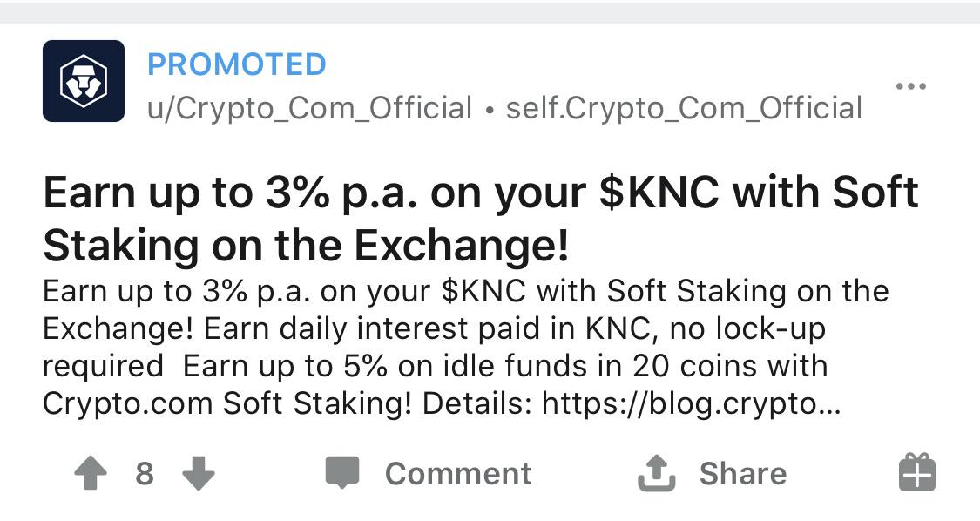Screen dimensions: 980x521
Task: Click the gray divider bar above post
Action: tap(490, 11)
